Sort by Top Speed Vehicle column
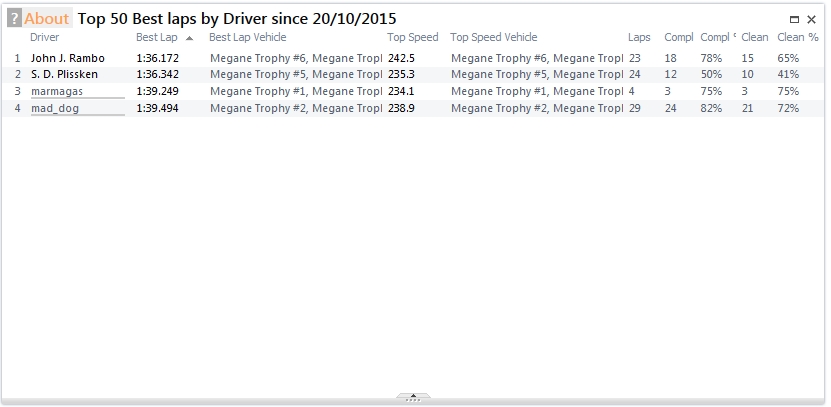Screen dimensions: 831x407 494,37
